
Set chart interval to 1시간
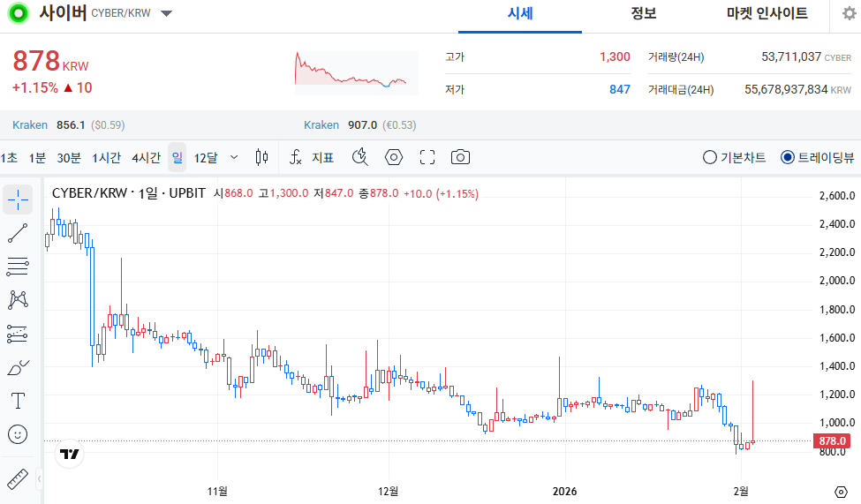pyautogui.click(x=106, y=158)
